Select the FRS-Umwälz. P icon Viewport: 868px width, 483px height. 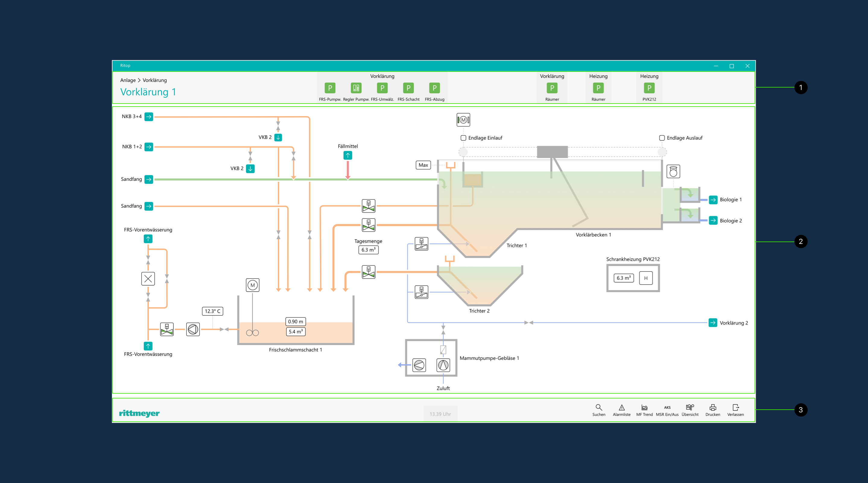pyautogui.click(x=382, y=88)
